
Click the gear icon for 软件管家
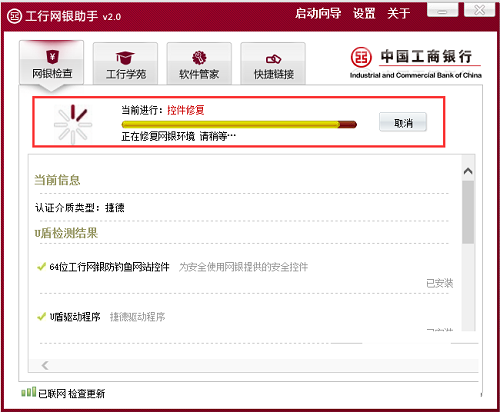[199, 58]
